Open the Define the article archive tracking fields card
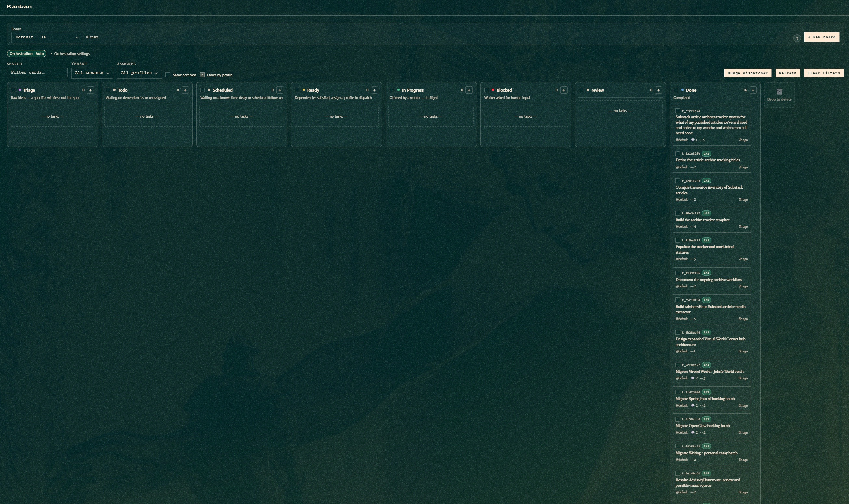849x504 pixels. [712, 160]
